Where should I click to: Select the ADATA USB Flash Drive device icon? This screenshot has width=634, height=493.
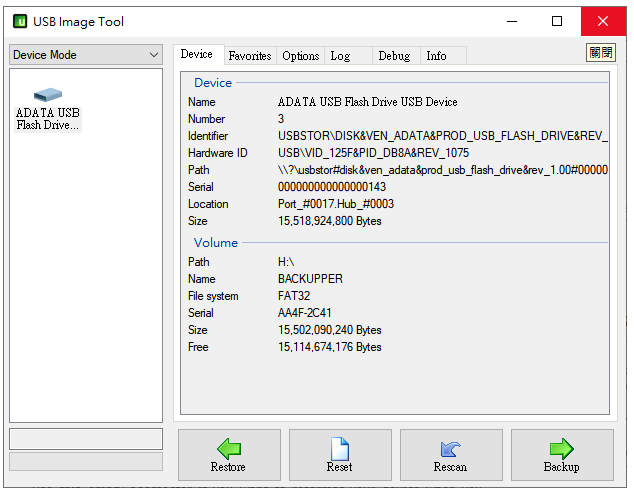(48, 109)
